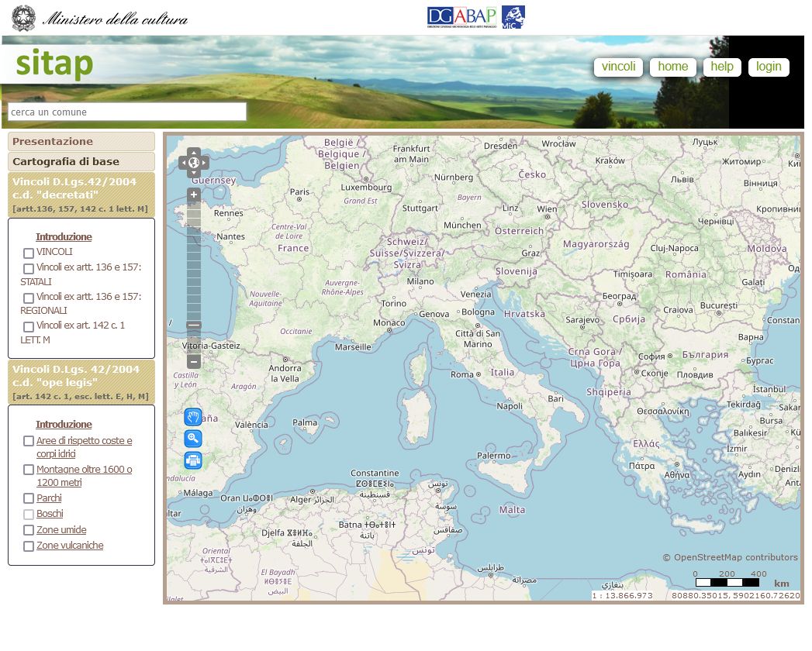Open the Zone vulcaniche link
Viewport: 812px width, 651px height.
pyautogui.click(x=70, y=545)
